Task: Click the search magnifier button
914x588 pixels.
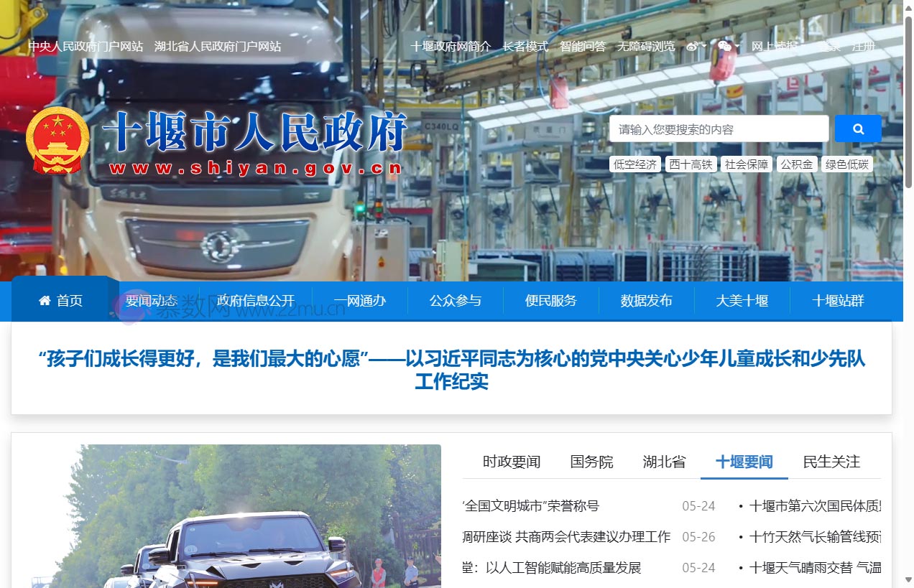Action: [x=858, y=129]
